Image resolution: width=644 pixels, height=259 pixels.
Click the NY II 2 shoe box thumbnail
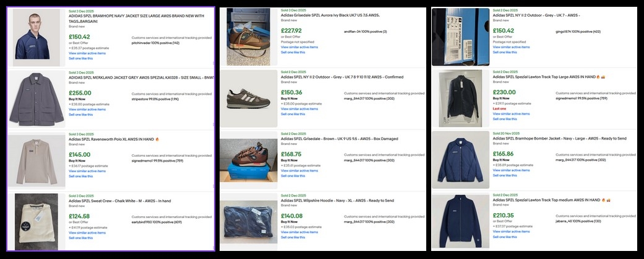pos(460,37)
